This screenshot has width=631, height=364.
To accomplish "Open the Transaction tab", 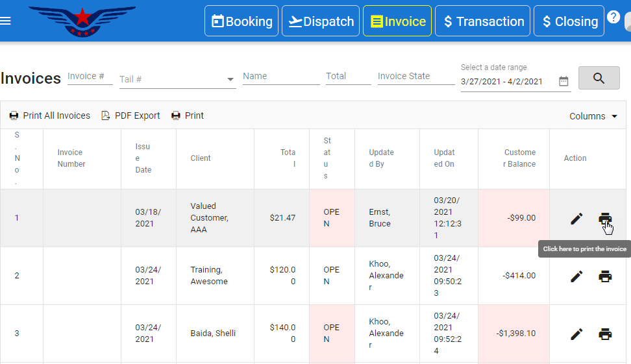I will point(482,21).
